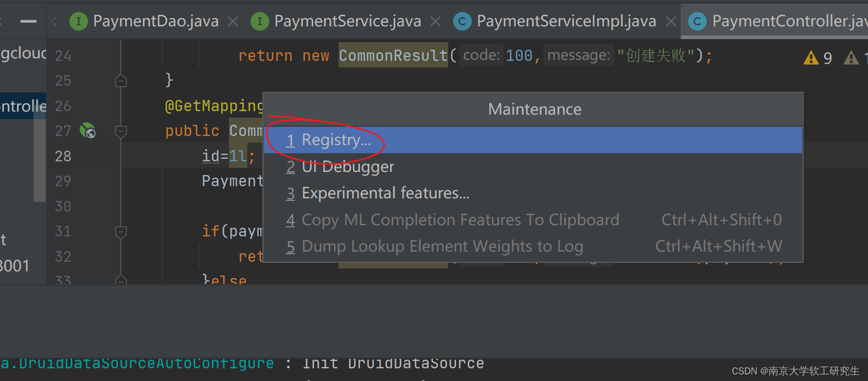Click the PaymentService.java interface icon
The image size is (868, 381).
[x=259, y=21]
